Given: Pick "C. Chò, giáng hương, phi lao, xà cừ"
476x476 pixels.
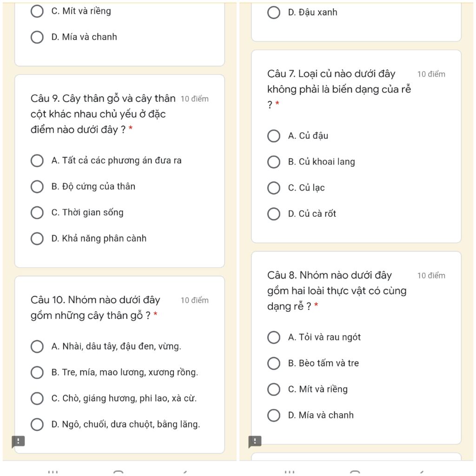Looking at the screenshot, I should point(37,399).
